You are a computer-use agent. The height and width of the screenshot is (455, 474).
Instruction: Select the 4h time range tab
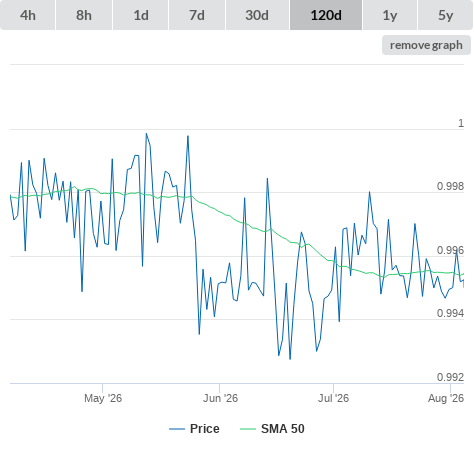pyautogui.click(x=28, y=15)
